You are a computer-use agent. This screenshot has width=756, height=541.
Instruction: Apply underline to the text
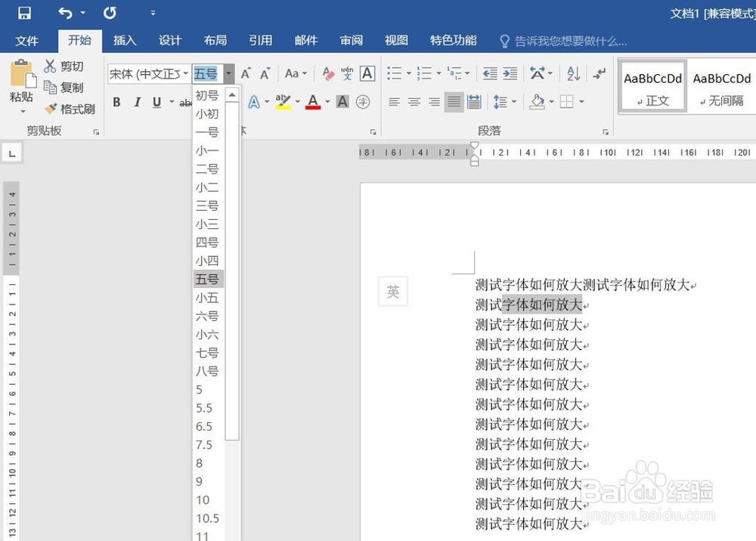pos(156,101)
